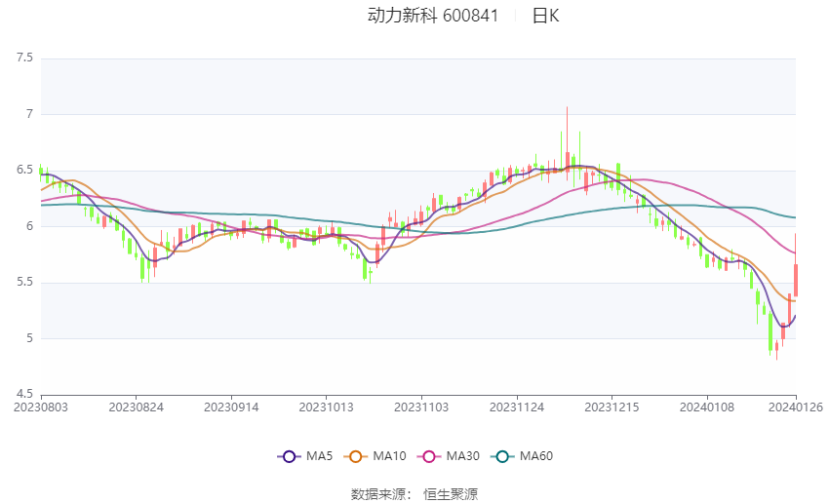Image resolution: width=829 pixels, height=504 pixels.
Task: Click x-axis date label 20230803
Action: (41, 407)
